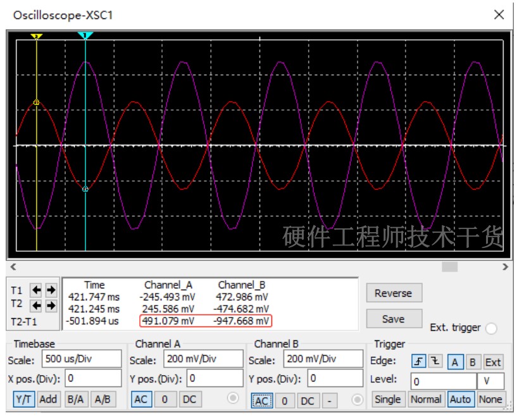Move cursor T1 right with arrow

click(51, 290)
